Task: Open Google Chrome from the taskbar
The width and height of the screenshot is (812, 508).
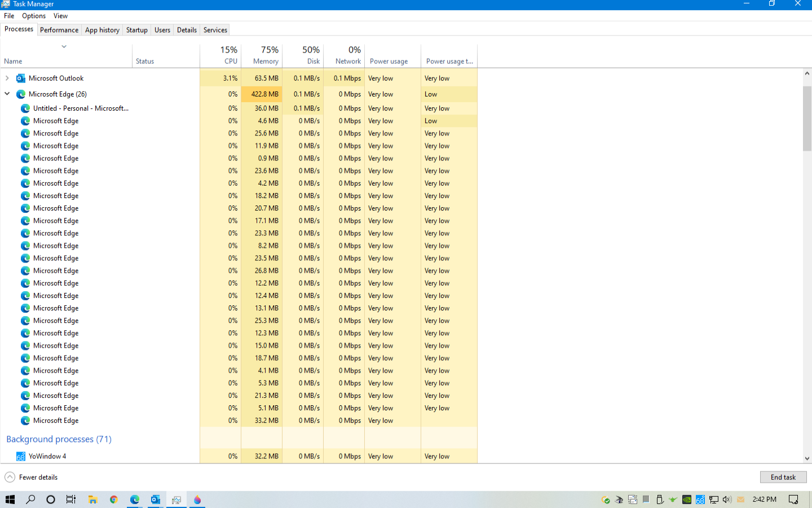Action: 114,500
